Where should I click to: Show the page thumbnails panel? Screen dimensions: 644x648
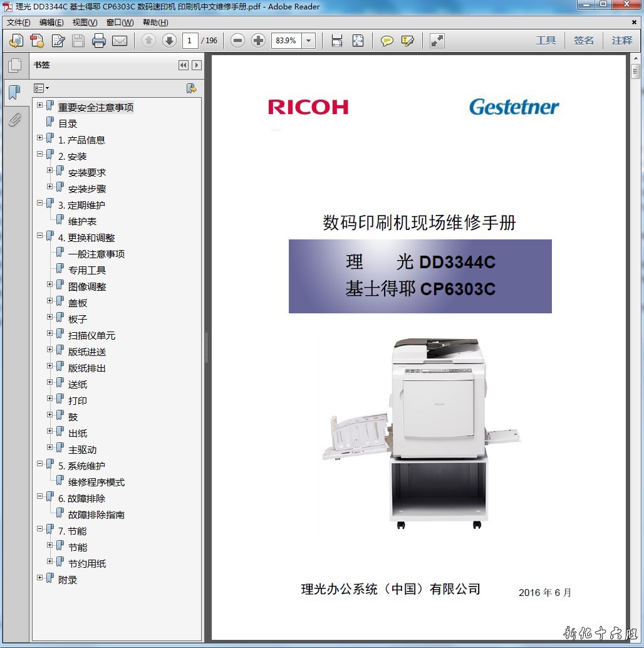[14, 65]
